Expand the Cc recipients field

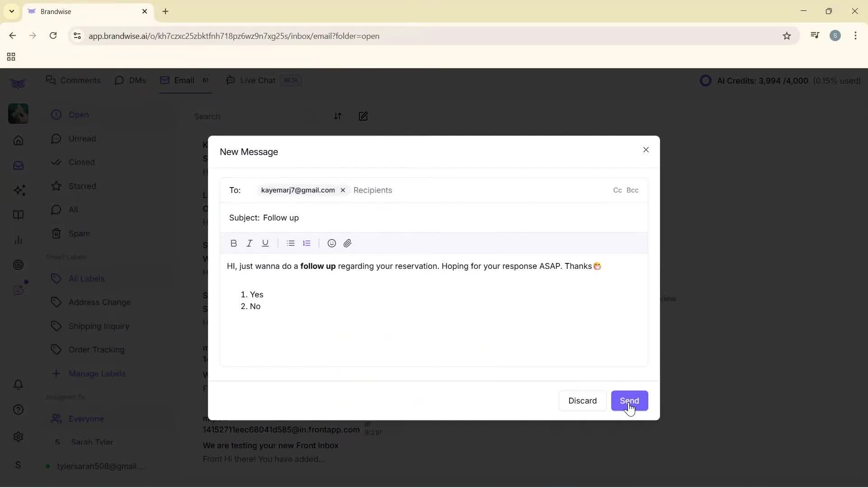(x=617, y=190)
